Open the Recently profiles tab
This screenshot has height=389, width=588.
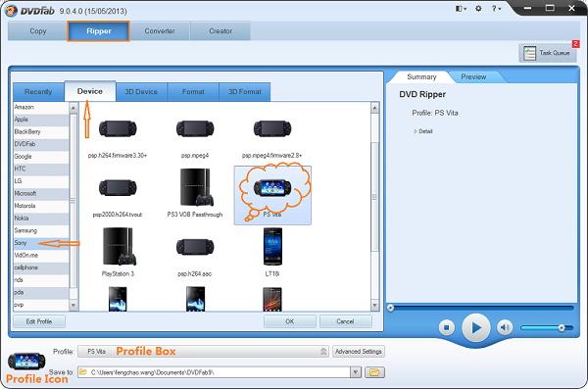[38, 92]
